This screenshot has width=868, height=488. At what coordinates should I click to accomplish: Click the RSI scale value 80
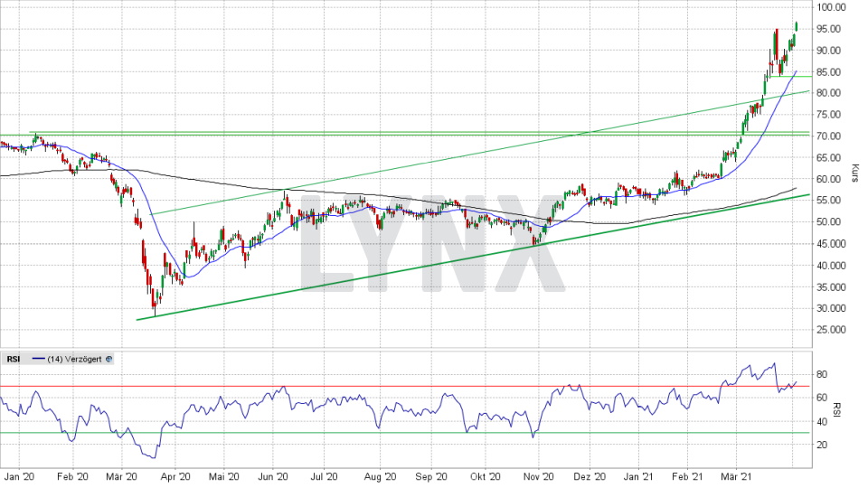point(822,374)
